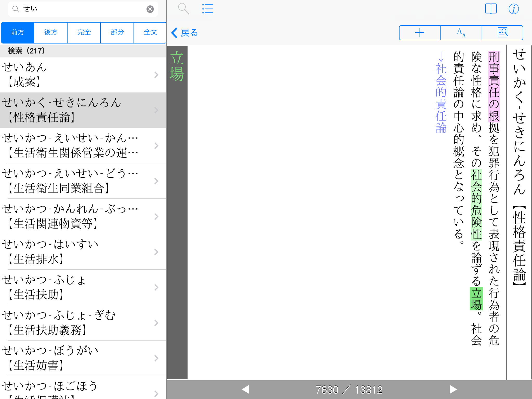Image resolution: width=532 pixels, height=399 pixels.
Task: Tap the magnifier search icon in toolbar
Action: (183, 9)
